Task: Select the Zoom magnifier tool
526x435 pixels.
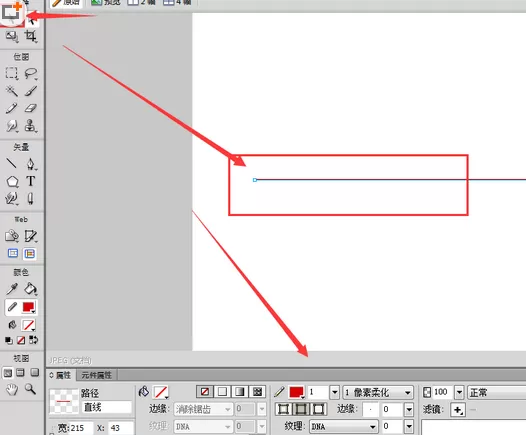Action: click(x=31, y=389)
